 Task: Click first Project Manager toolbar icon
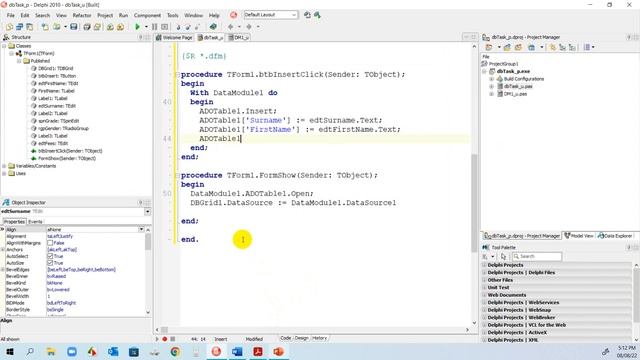pos(489,47)
